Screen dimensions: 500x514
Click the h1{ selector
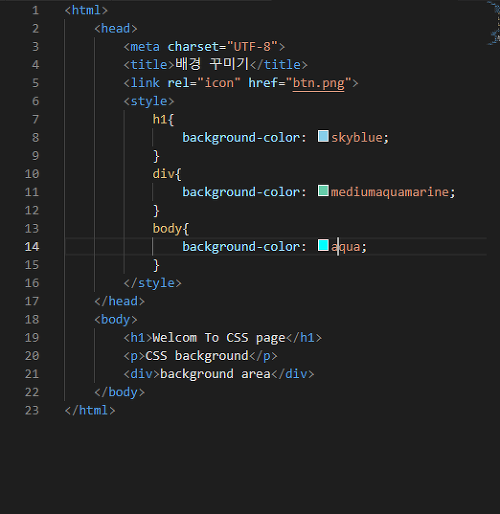[x=163, y=119]
